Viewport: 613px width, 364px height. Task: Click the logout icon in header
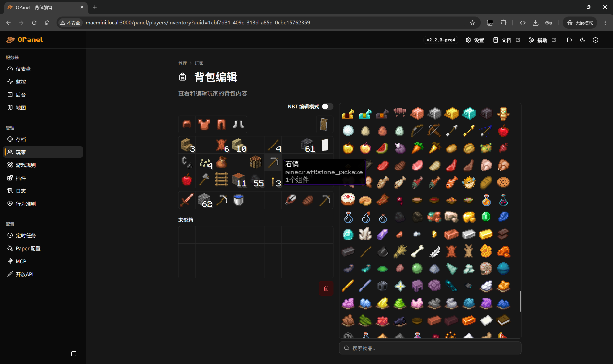point(570,40)
